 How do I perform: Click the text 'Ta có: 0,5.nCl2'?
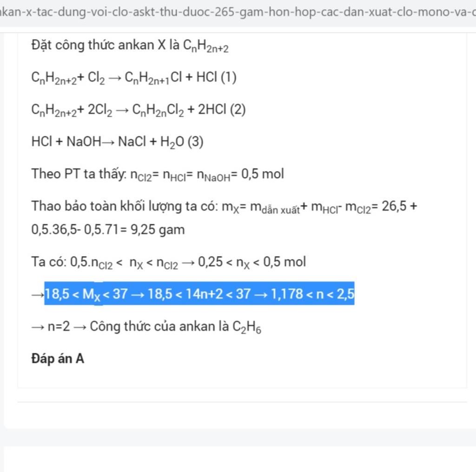tap(72, 262)
